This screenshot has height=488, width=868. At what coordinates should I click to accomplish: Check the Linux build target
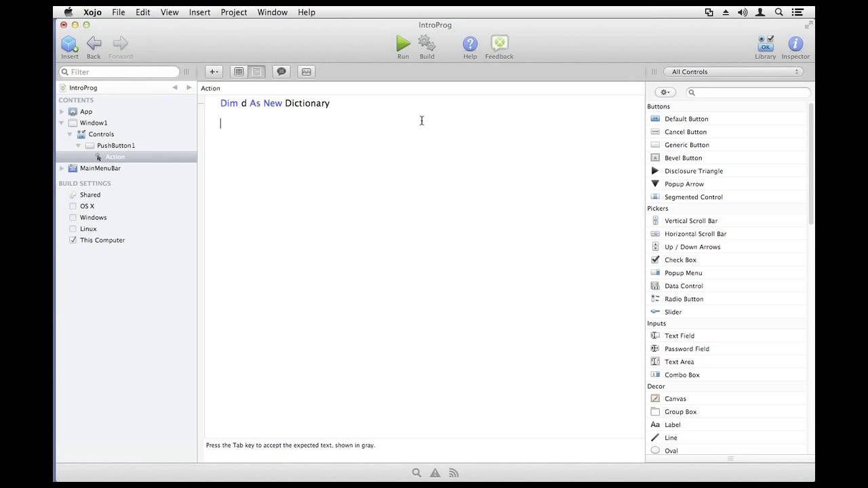tap(73, 229)
